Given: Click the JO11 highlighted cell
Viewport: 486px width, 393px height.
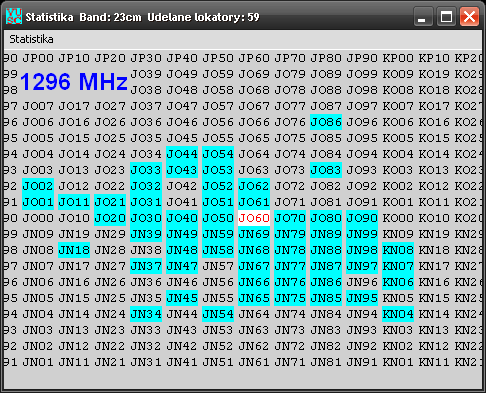Looking at the screenshot, I should [74, 202].
